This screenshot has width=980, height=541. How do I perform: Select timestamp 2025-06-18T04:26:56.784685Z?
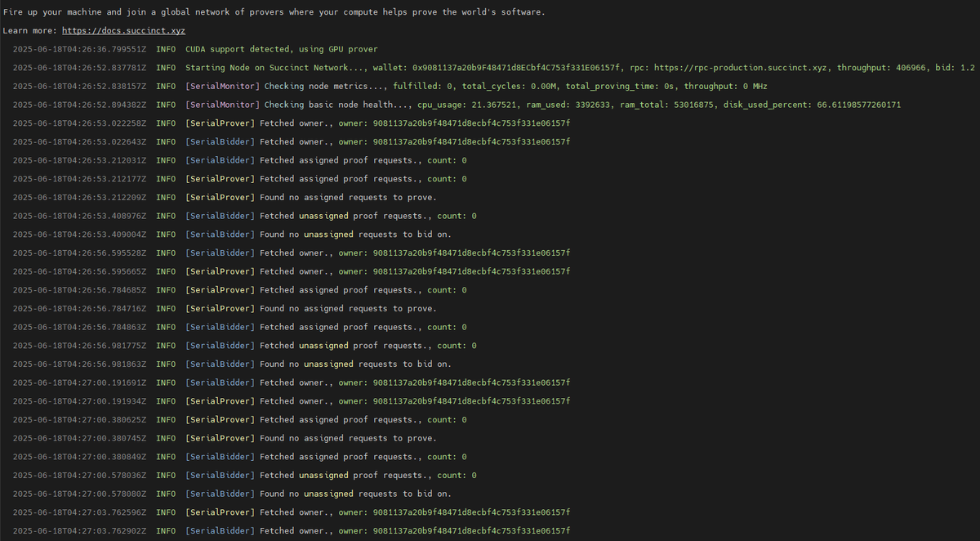(79, 290)
